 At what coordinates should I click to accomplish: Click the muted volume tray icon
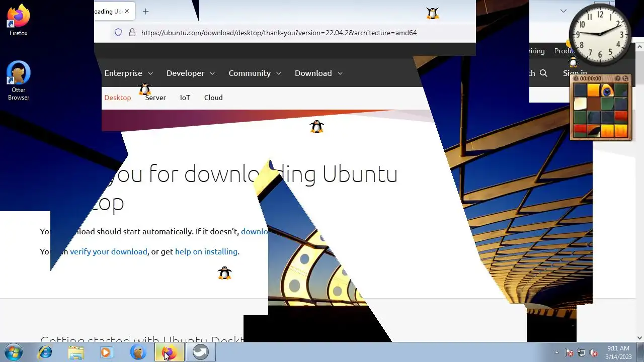[593, 352]
